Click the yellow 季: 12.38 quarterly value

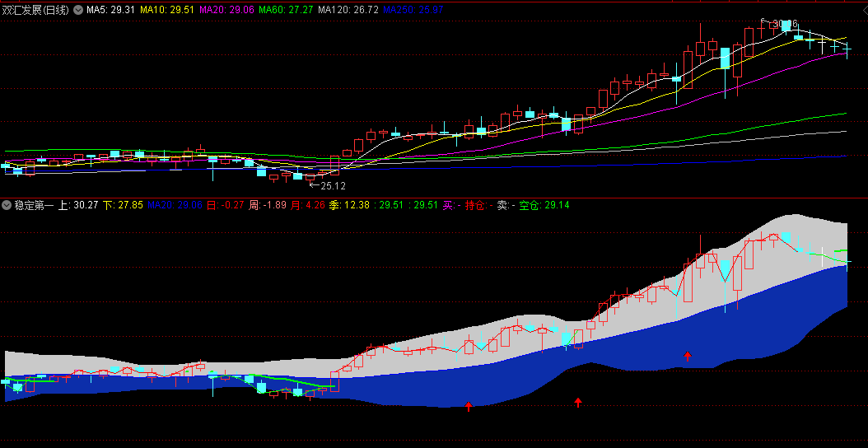[x=349, y=205]
